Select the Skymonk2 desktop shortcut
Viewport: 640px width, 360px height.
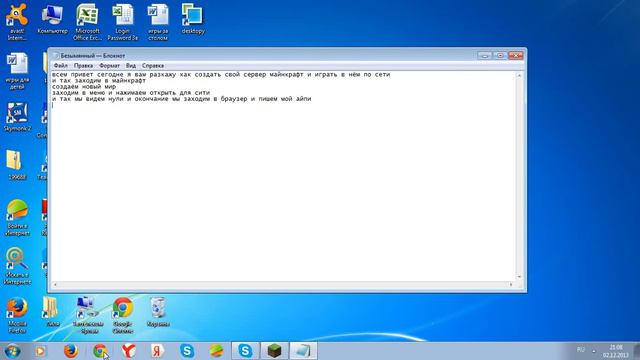coord(17,116)
